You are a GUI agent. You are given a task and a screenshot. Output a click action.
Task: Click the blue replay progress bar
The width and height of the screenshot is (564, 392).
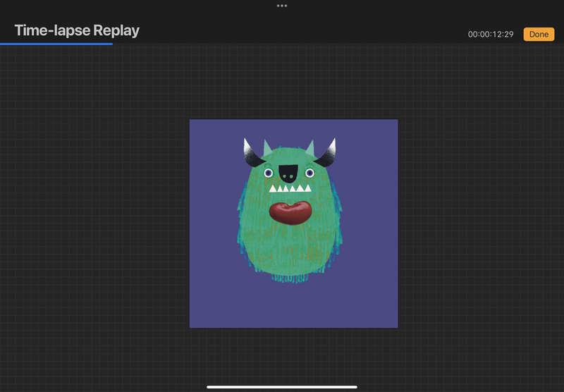[56, 44]
